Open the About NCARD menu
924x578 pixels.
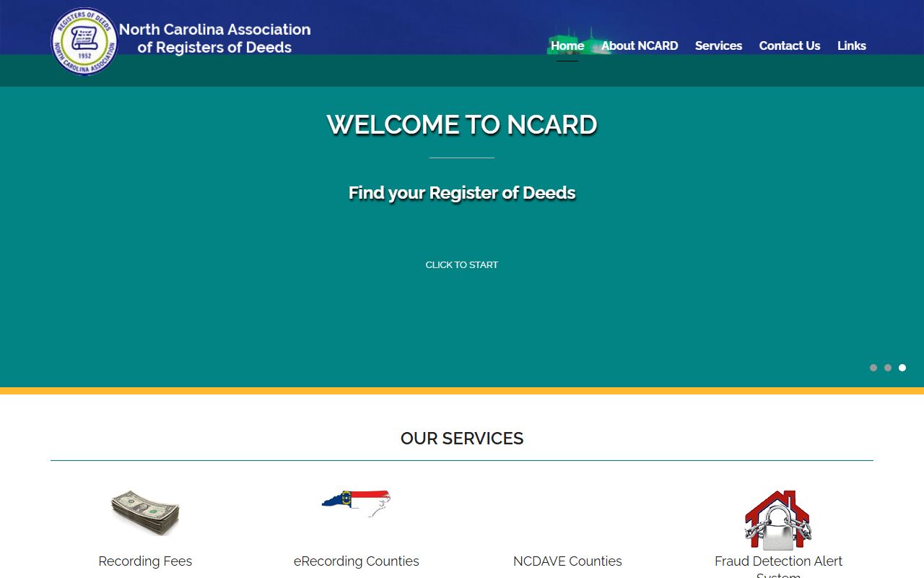pos(640,46)
